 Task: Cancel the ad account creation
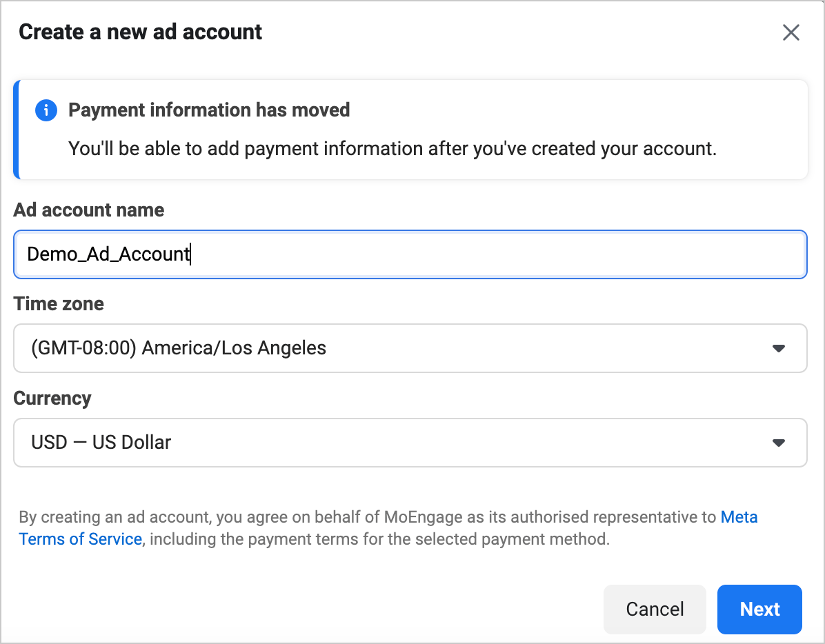pyautogui.click(x=655, y=610)
